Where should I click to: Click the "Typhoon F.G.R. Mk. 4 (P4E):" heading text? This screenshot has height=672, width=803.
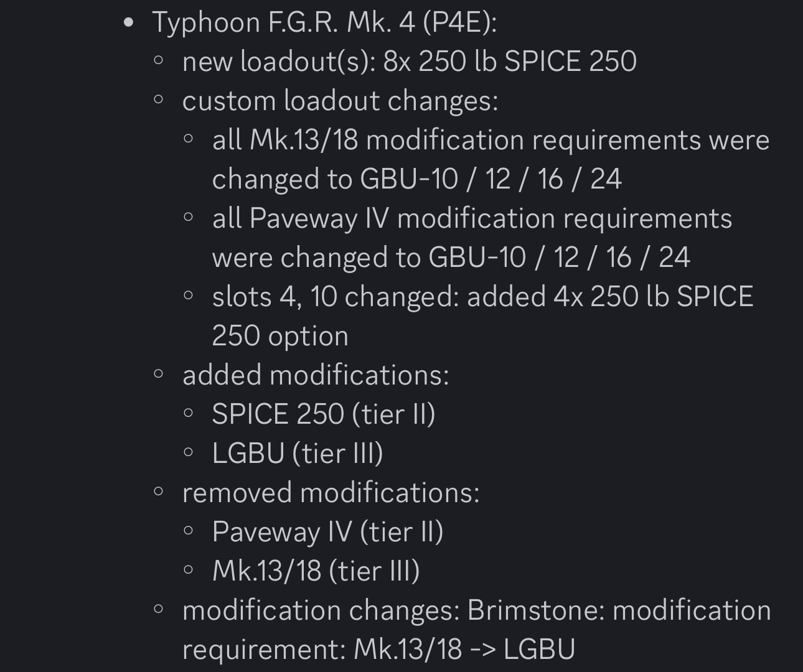[x=324, y=22]
